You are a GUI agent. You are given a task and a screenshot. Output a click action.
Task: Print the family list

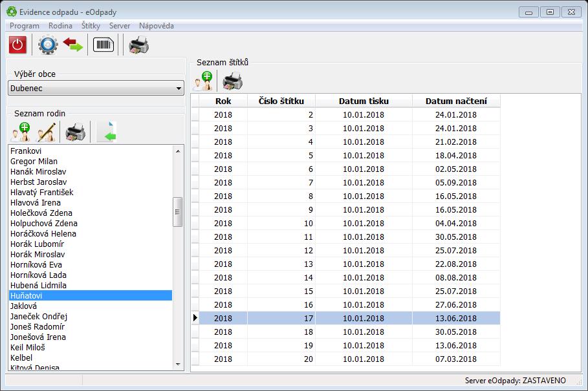click(x=76, y=132)
